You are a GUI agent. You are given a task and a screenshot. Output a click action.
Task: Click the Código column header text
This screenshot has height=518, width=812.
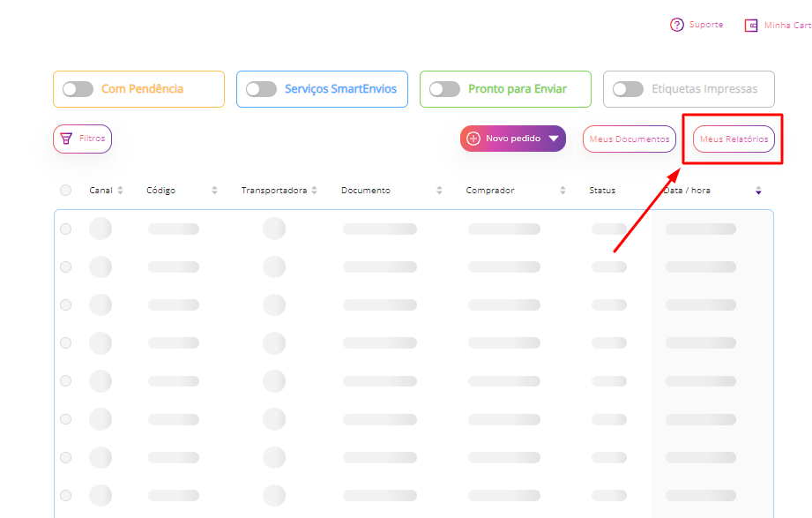[x=161, y=191]
